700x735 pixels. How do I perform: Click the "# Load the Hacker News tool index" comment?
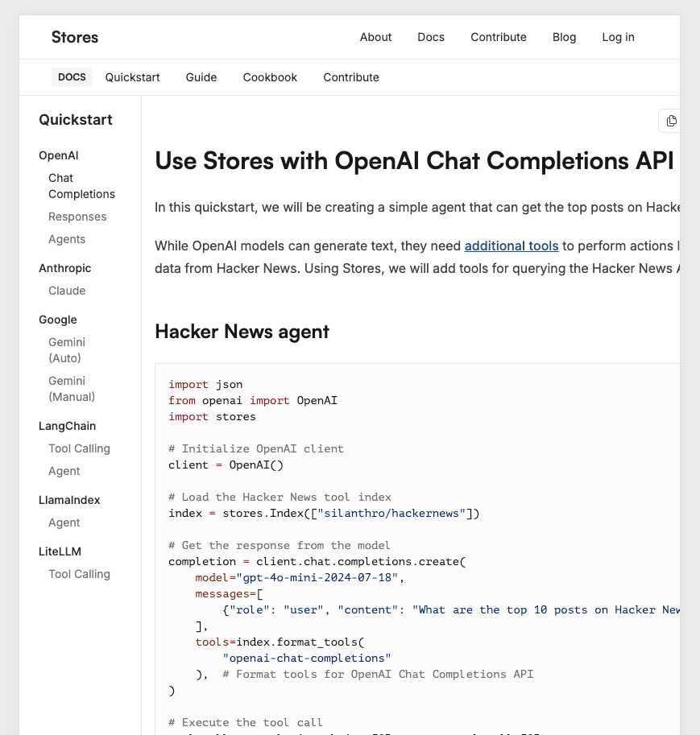coord(280,497)
